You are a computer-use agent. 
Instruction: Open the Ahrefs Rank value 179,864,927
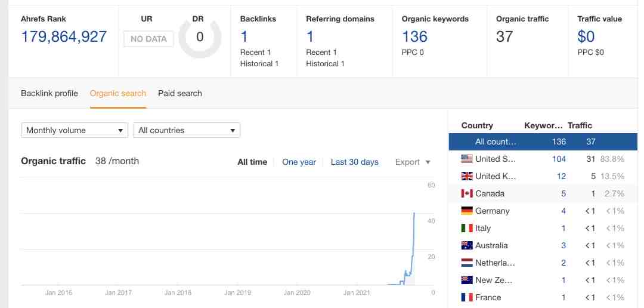(64, 36)
